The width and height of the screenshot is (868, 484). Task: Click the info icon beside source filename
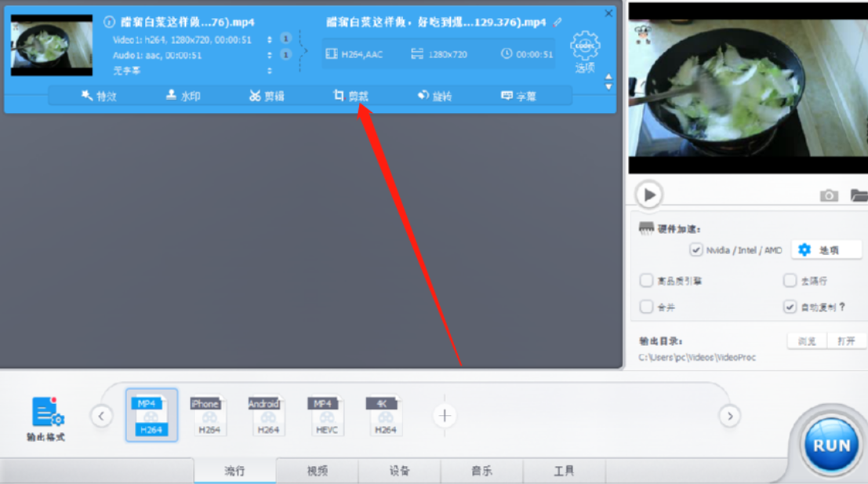click(x=109, y=22)
